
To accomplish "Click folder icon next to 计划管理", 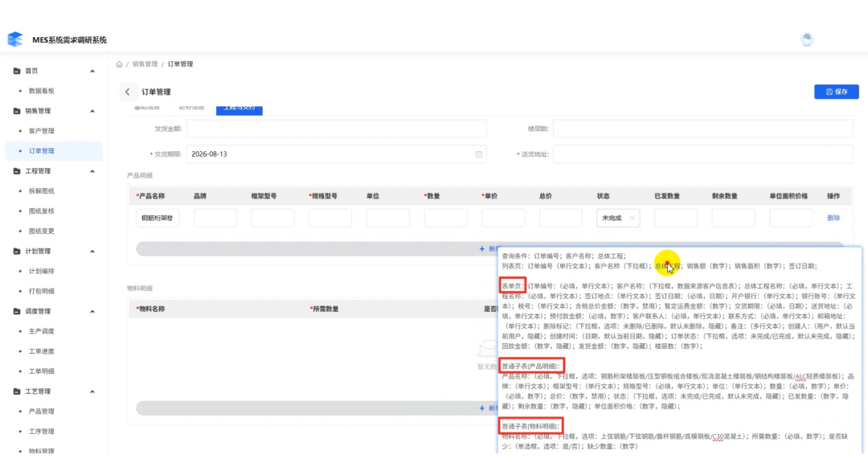I will coord(17,251).
